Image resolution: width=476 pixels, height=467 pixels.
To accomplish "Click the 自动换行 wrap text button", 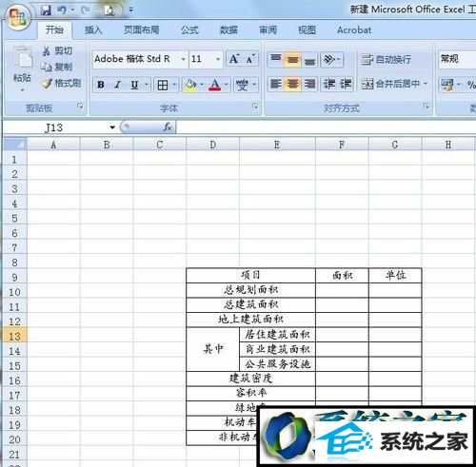I will coord(387,59).
